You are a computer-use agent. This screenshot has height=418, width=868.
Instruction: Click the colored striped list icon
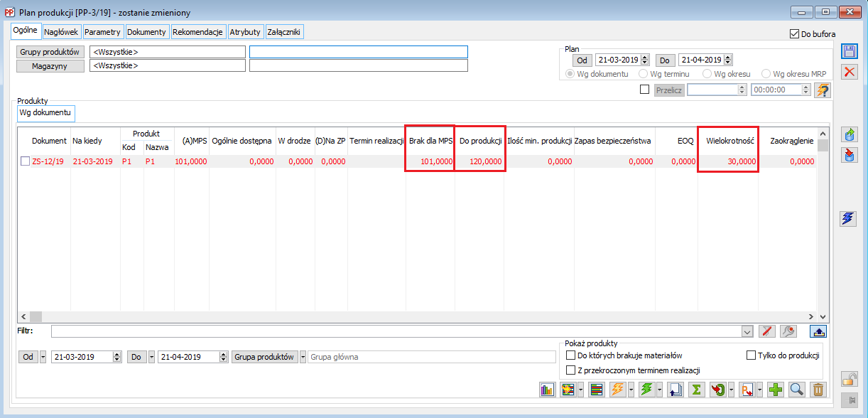pyautogui.click(x=597, y=390)
